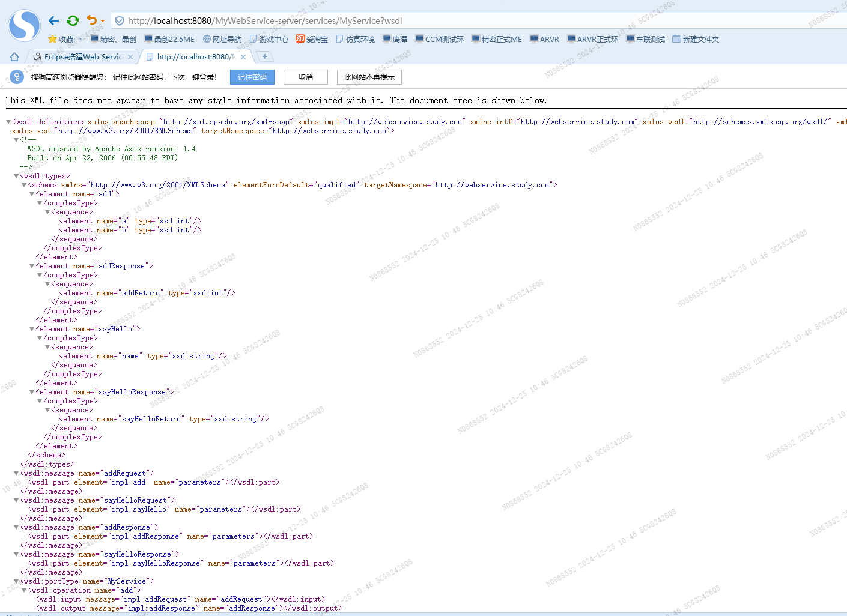The height and width of the screenshot is (616, 847).
Task: Click the element name="b" type xsd:int line
Action: (130, 230)
